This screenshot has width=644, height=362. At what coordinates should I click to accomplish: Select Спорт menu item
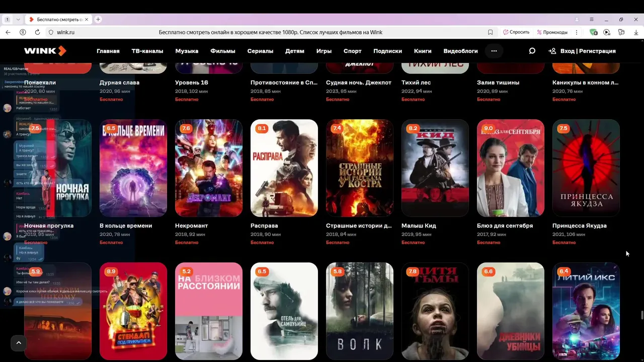tap(353, 51)
